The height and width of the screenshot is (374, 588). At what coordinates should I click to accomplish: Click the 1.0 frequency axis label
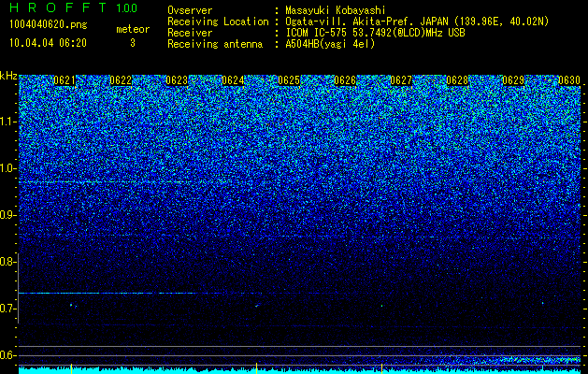[7, 168]
